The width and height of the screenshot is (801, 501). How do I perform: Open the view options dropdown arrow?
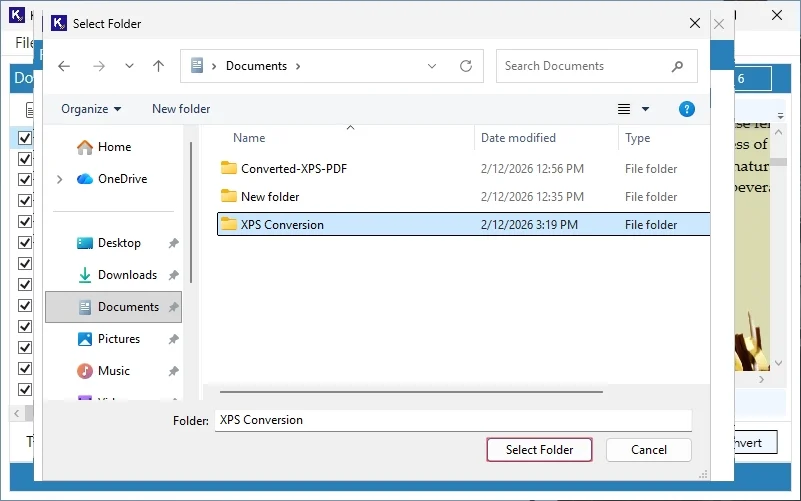click(645, 109)
